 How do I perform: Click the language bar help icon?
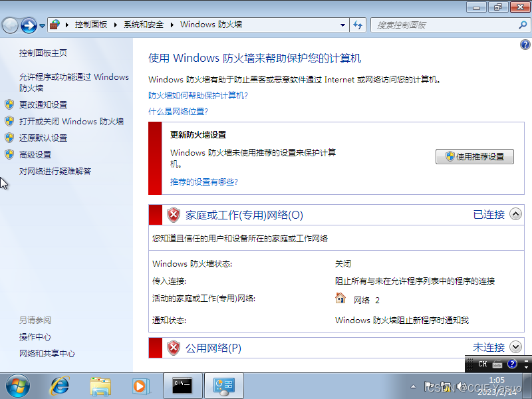point(512,364)
